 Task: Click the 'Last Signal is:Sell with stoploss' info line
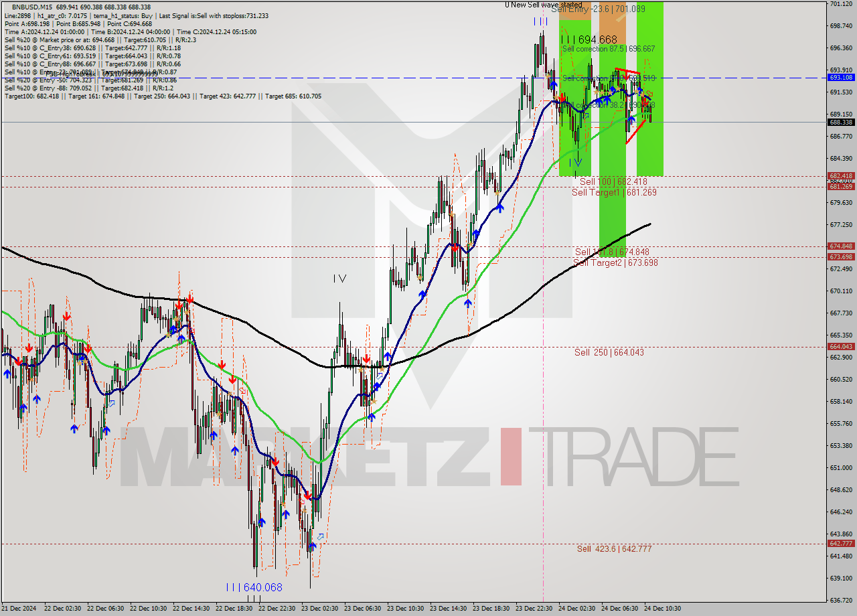coord(214,15)
